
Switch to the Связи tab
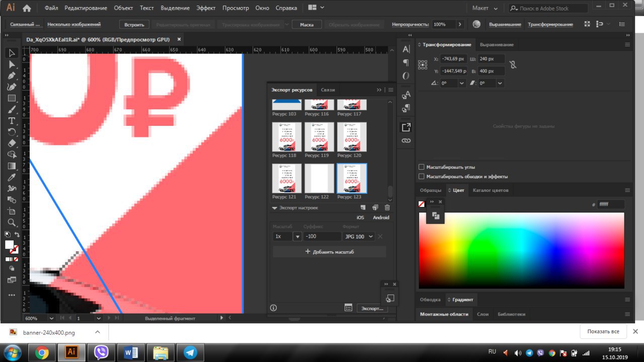point(328,90)
